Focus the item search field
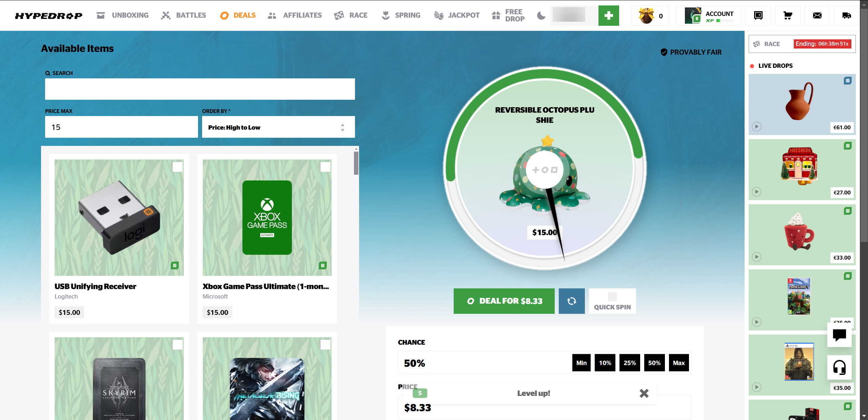 [x=200, y=89]
